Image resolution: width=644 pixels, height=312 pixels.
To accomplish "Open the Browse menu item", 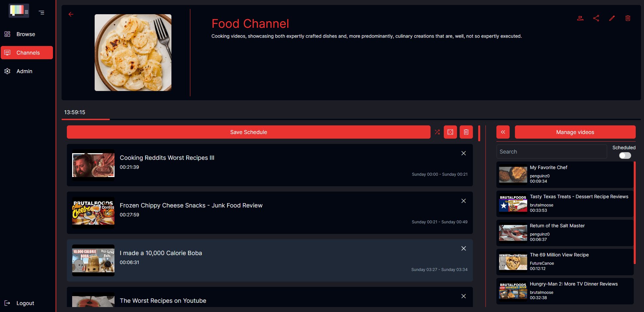I will (26, 34).
